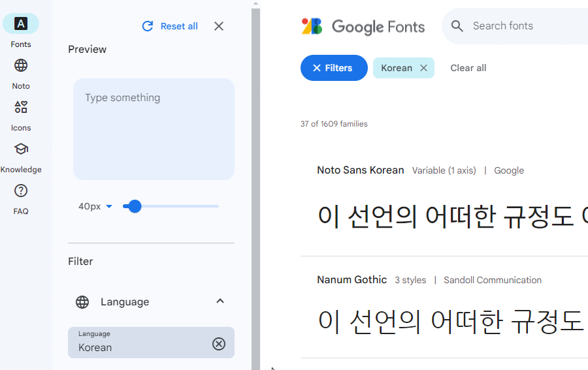
Task: Click the 'Google' designer text
Action: 509,170
